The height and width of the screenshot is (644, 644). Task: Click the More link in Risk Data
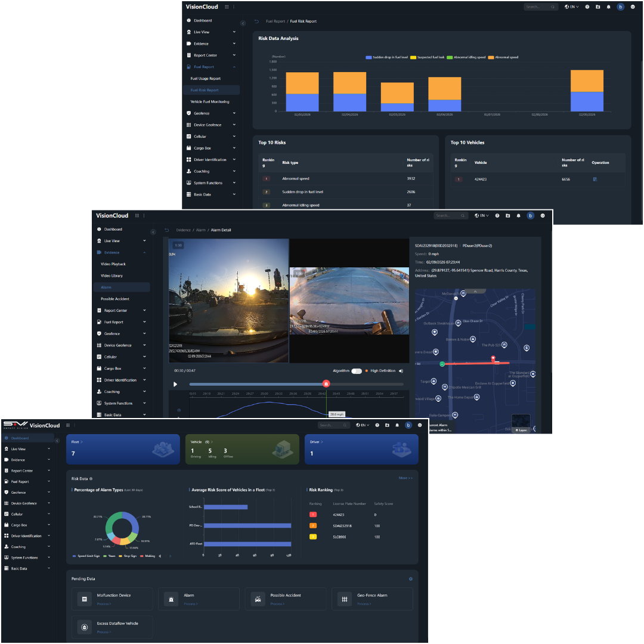405,478
